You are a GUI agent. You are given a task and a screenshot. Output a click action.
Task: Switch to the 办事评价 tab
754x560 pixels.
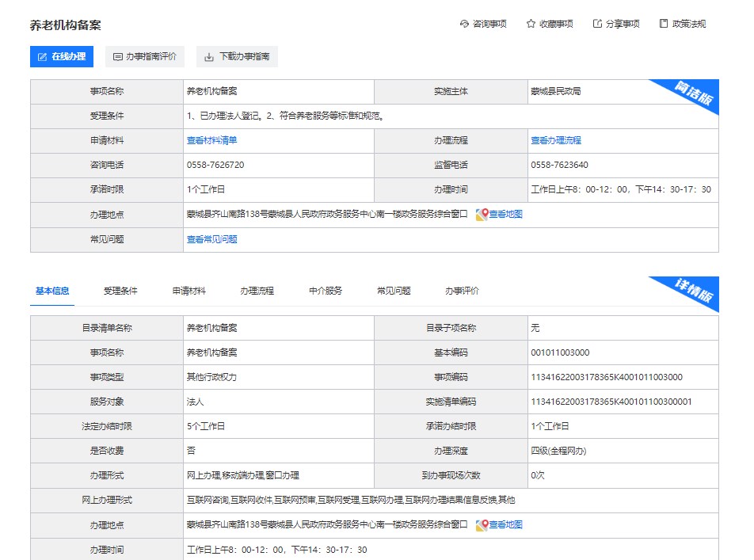[462, 291]
